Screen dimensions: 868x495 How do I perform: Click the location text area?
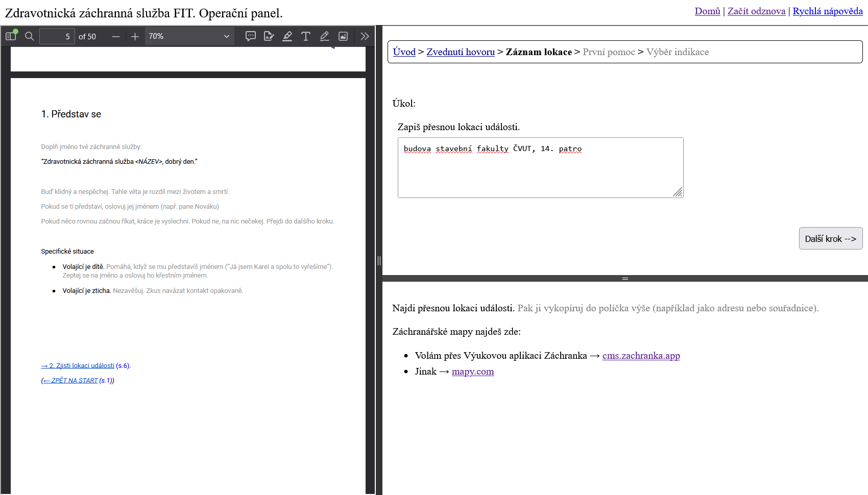coord(540,167)
